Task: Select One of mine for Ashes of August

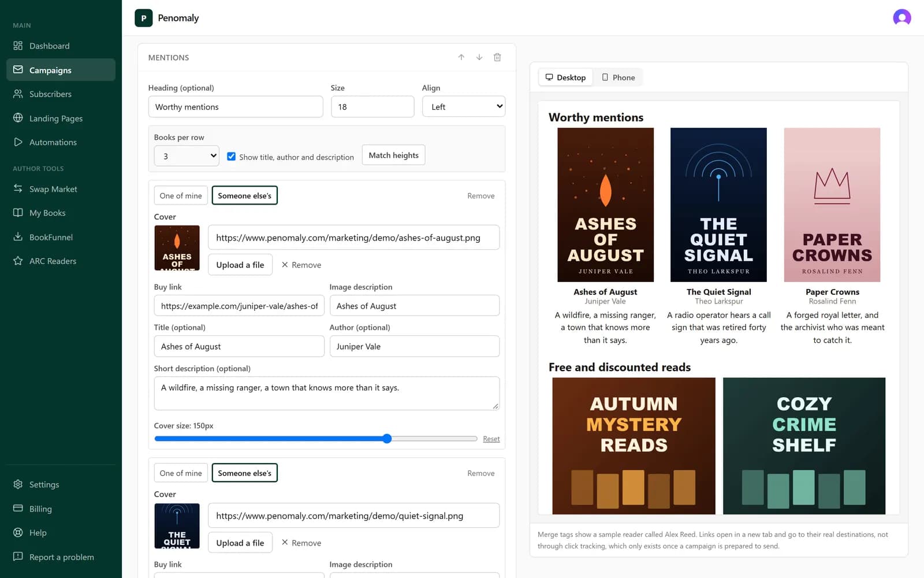Action: (x=181, y=195)
